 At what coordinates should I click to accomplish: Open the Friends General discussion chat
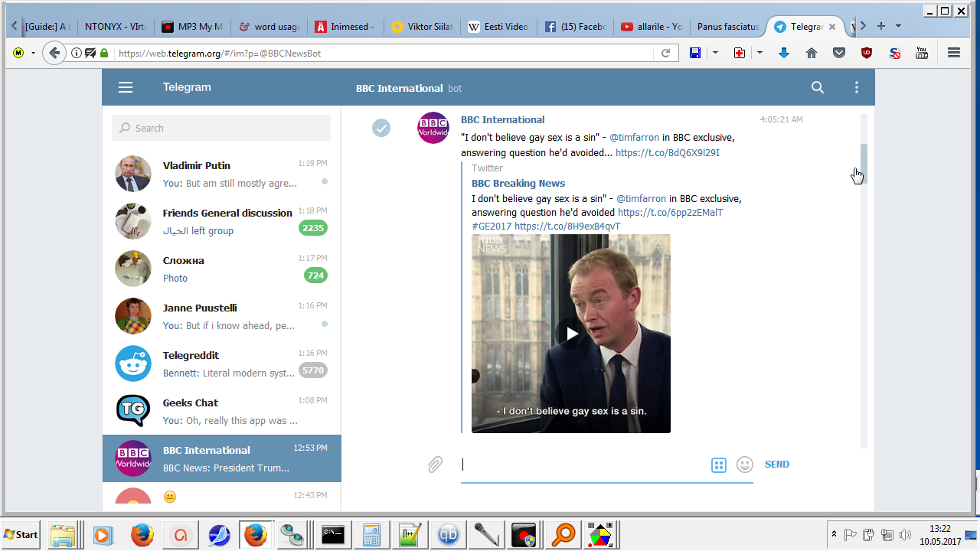(x=222, y=221)
